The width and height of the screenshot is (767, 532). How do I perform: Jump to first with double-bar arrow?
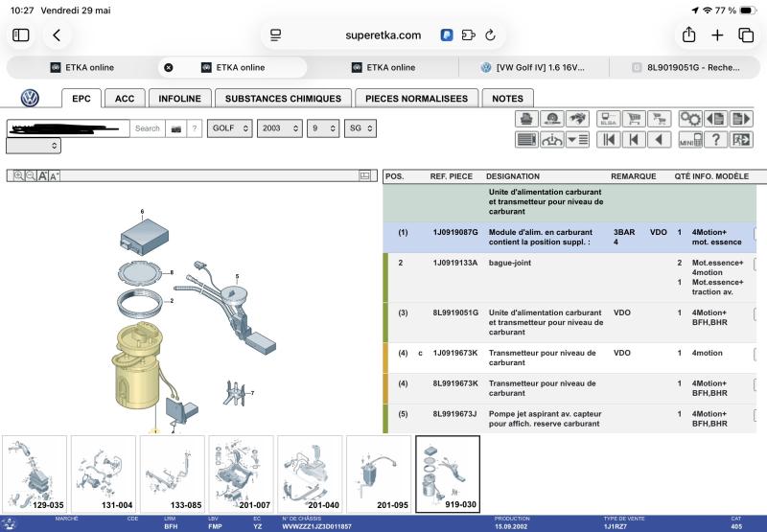(609, 140)
